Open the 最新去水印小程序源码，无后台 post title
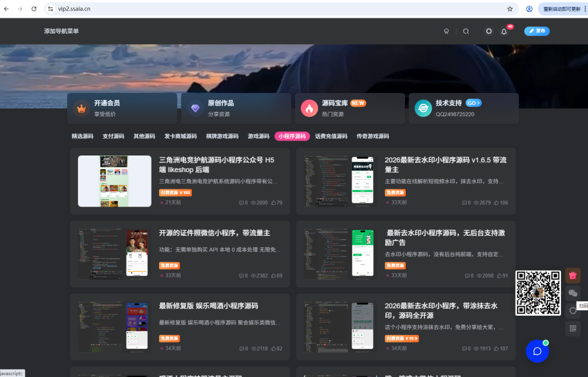588x377 pixels. 446,238
